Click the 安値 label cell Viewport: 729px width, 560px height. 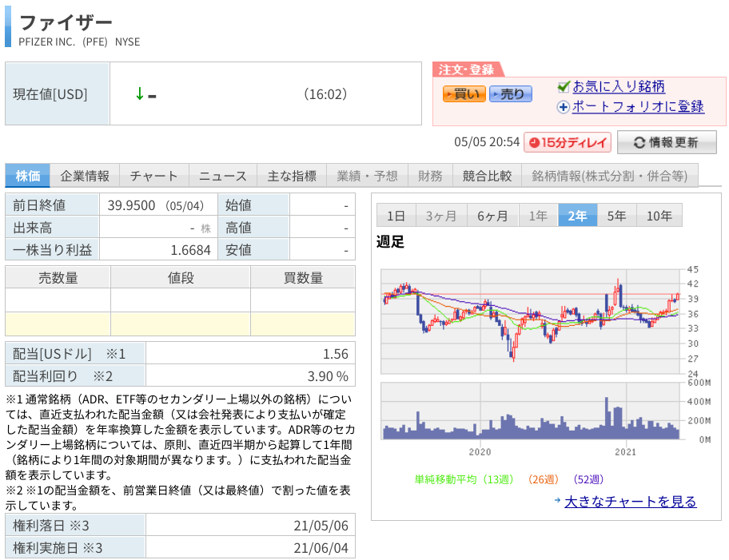[253, 250]
